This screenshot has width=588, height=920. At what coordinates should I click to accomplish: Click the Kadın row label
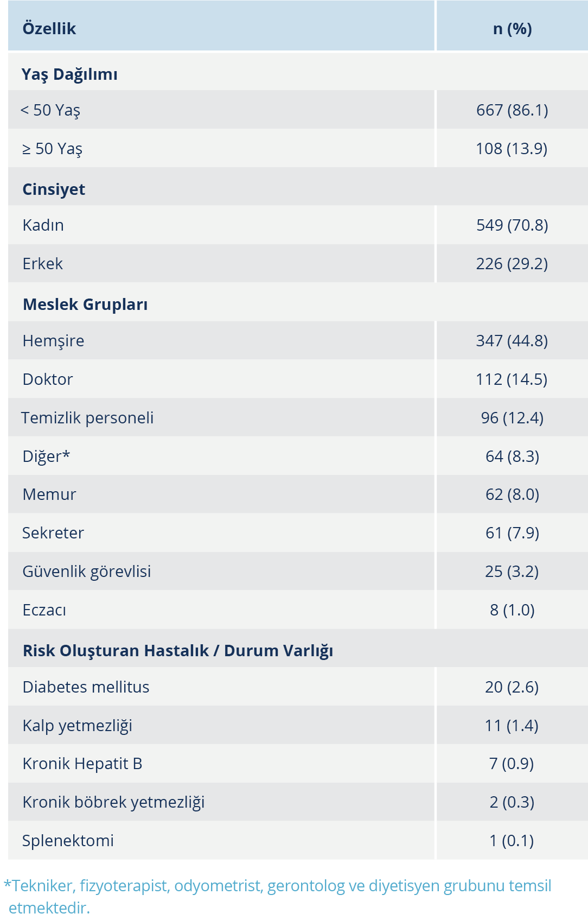point(43,225)
